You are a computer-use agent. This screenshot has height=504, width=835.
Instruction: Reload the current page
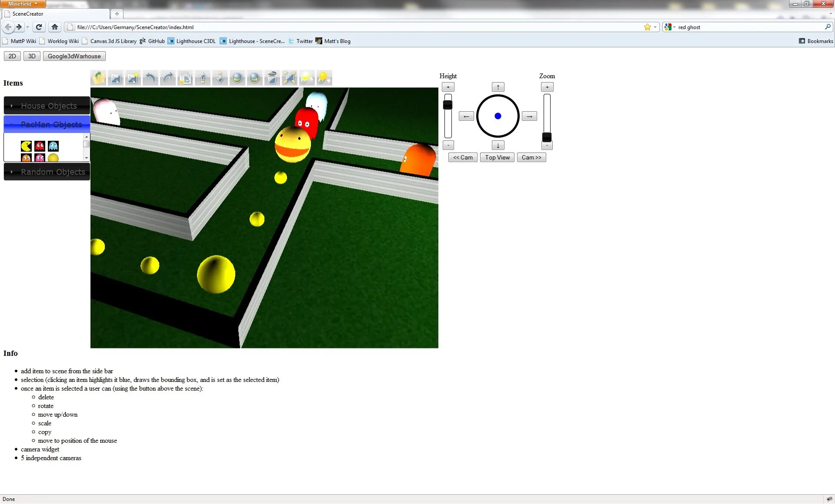coord(39,27)
